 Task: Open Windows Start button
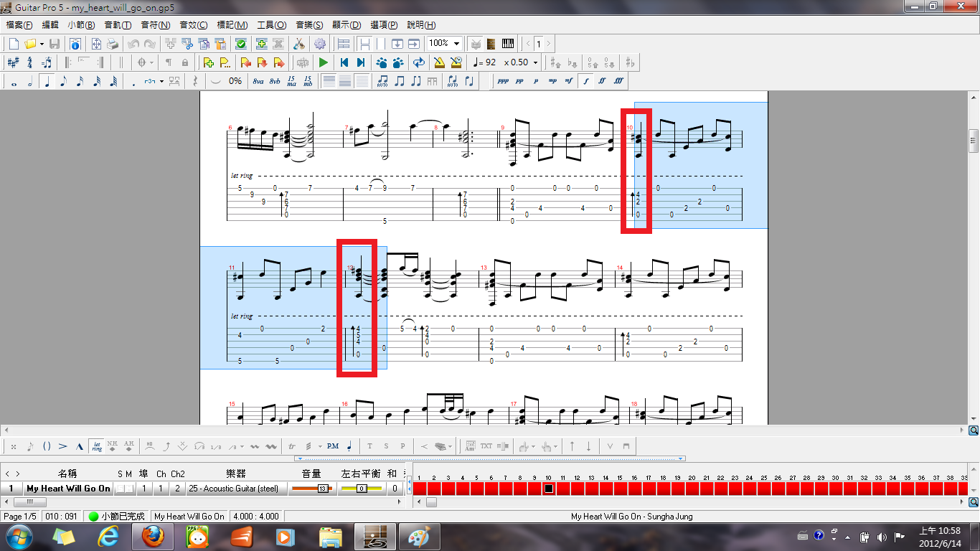[x=19, y=537]
